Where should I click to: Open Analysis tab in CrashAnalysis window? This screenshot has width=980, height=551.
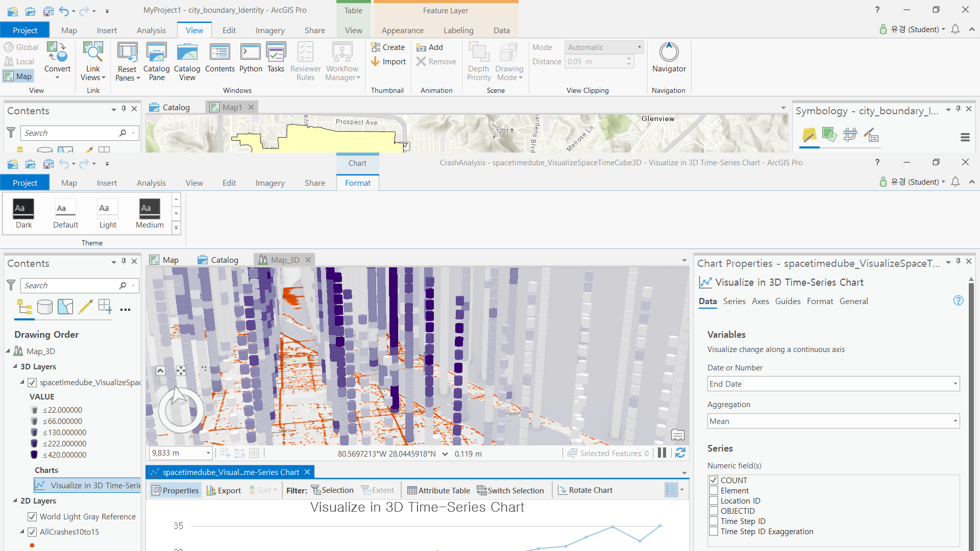151,183
